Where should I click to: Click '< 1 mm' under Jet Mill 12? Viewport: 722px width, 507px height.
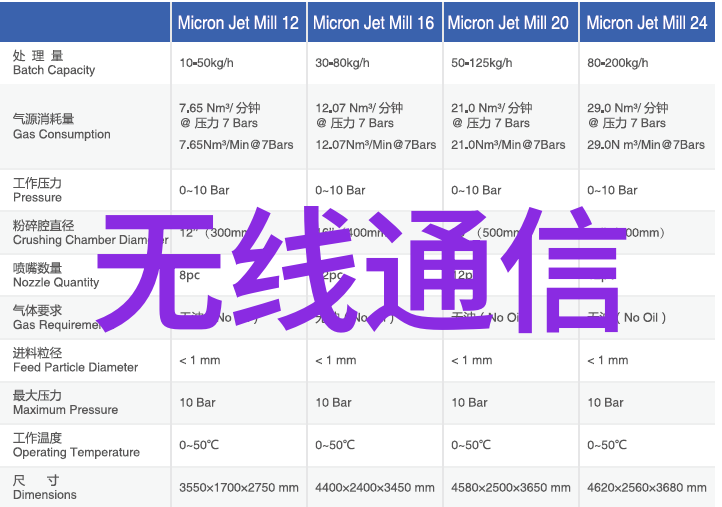click(199, 360)
